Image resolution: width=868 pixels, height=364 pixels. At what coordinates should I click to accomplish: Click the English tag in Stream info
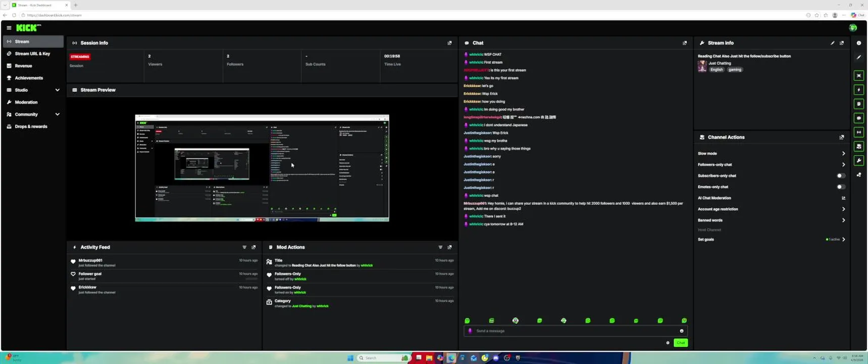(x=717, y=70)
